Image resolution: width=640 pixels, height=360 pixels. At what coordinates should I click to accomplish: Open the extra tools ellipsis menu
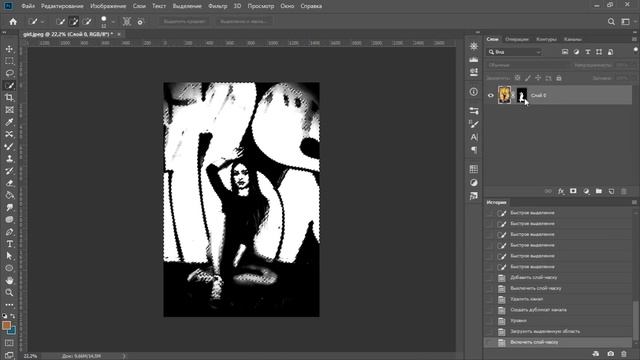coord(9,304)
